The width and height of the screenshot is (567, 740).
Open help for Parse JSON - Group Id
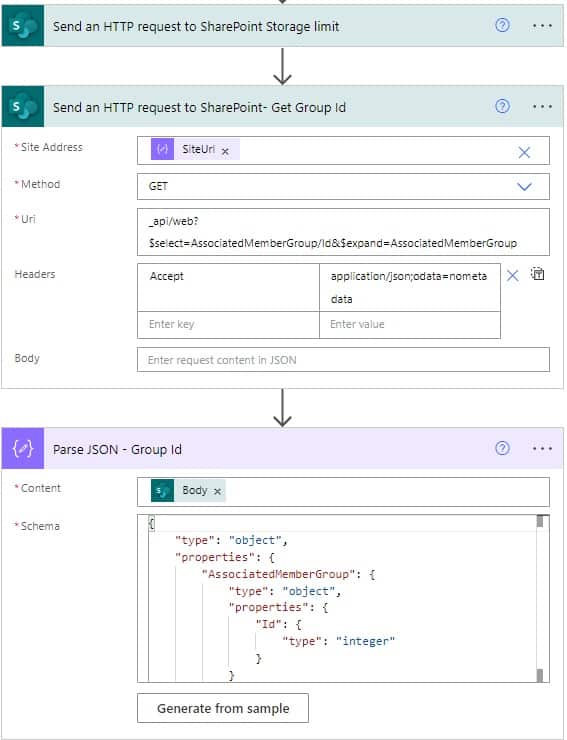pos(502,448)
